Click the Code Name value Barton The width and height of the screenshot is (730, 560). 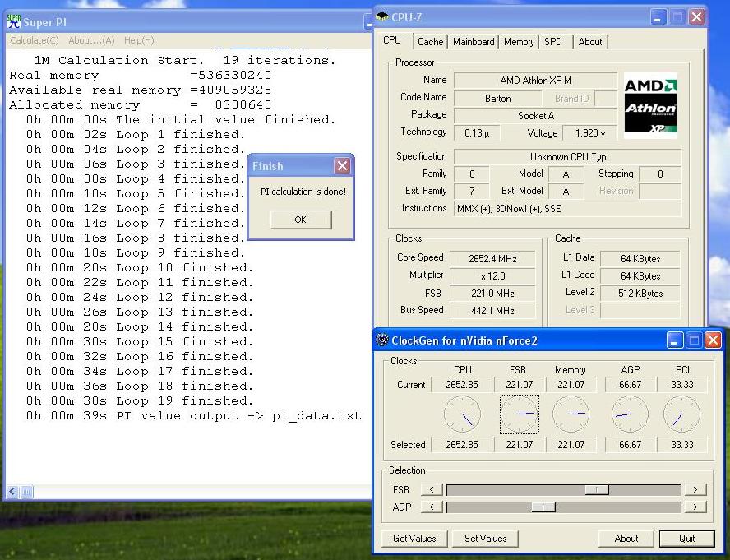coord(497,99)
